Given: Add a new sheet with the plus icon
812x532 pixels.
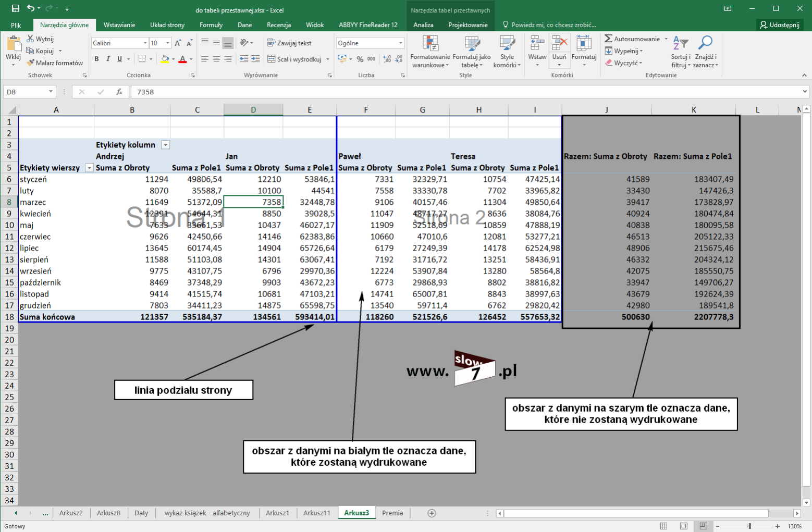Looking at the screenshot, I should [x=432, y=513].
